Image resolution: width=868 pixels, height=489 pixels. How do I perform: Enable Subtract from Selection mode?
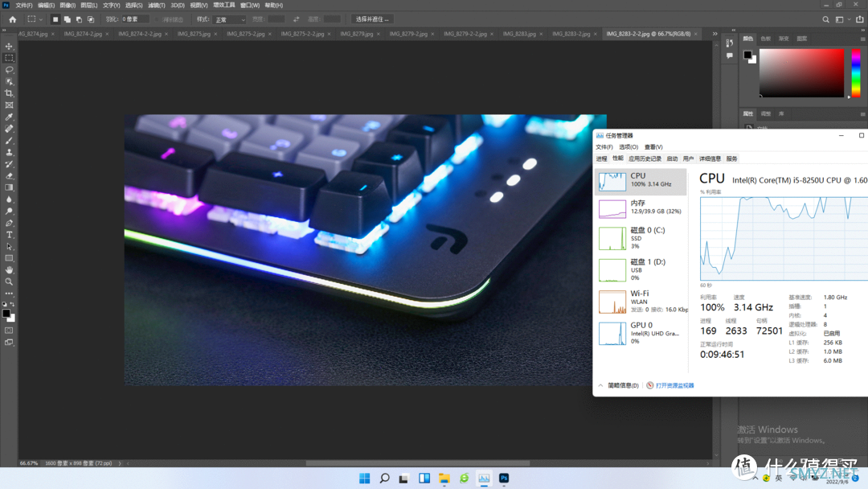pos(79,19)
